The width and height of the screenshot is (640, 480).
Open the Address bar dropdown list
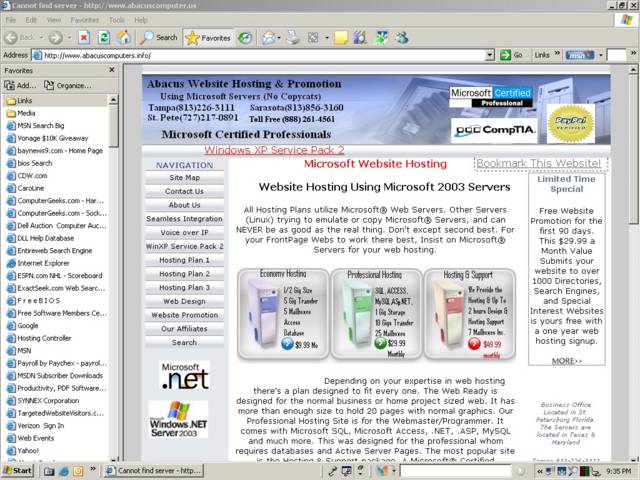pyautogui.click(x=490, y=55)
